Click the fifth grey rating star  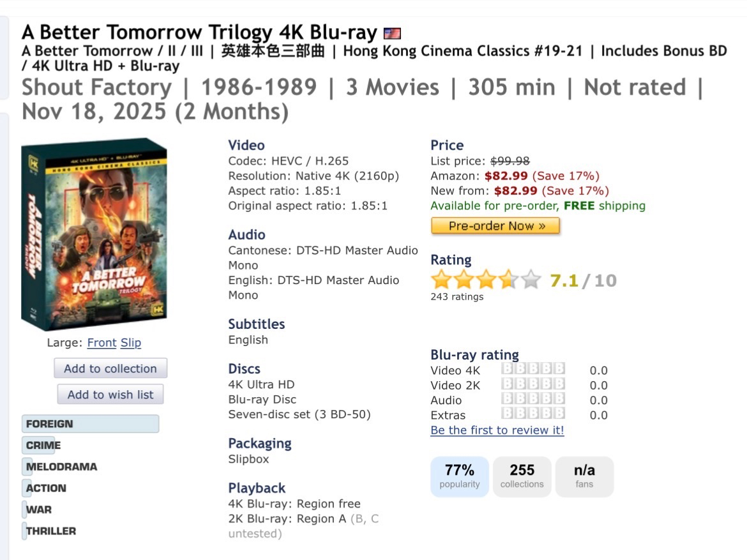(531, 280)
